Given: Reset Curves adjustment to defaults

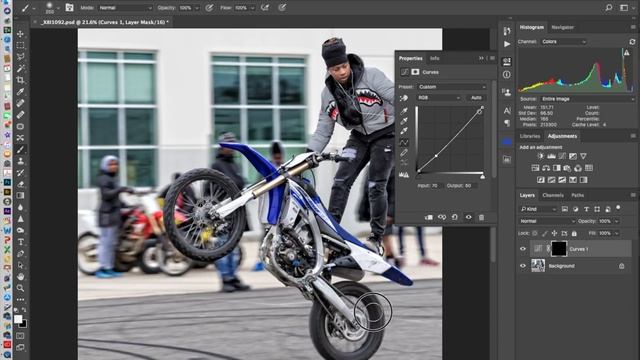Looking at the screenshot, I should pos(455,217).
